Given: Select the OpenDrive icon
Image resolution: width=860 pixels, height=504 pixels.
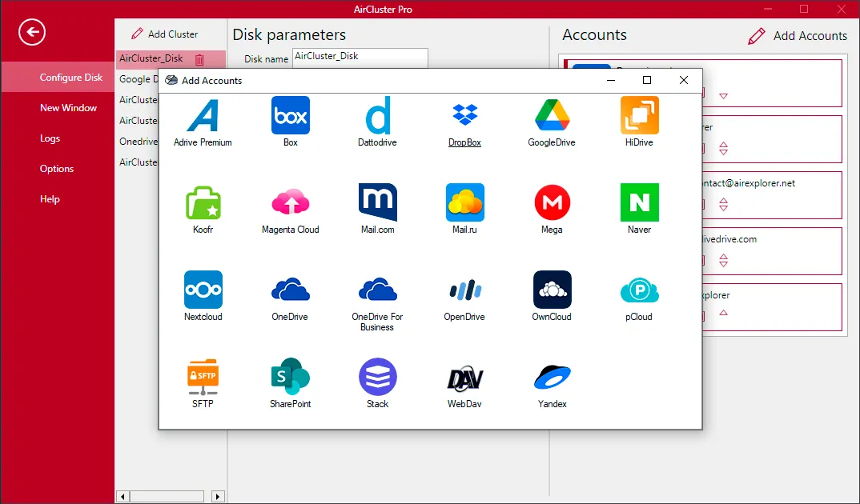Looking at the screenshot, I should point(464,290).
